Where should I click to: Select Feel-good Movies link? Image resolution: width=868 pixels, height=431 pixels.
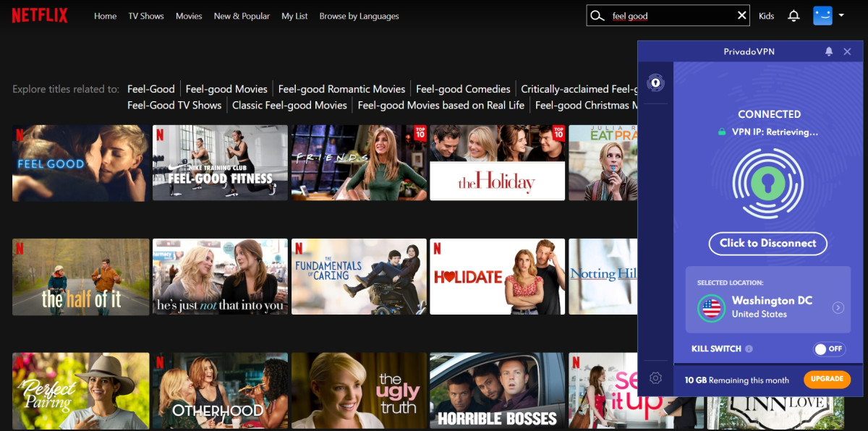point(226,89)
